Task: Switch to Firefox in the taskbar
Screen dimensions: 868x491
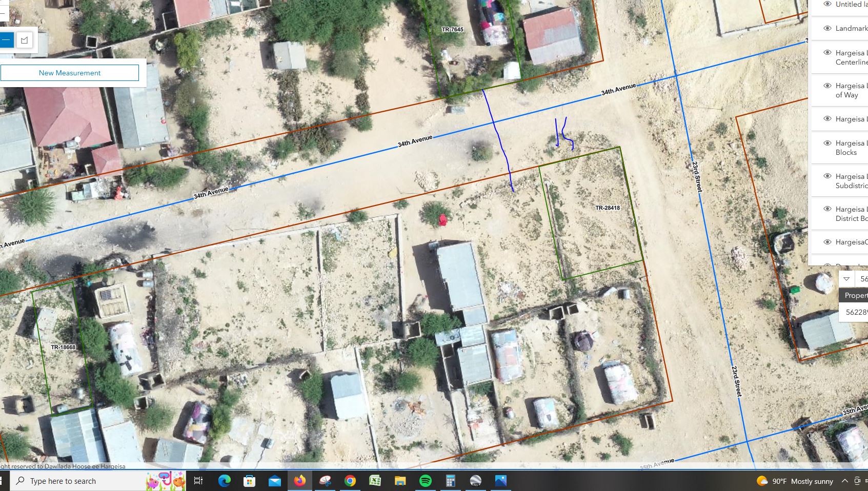Action: coord(299,481)
